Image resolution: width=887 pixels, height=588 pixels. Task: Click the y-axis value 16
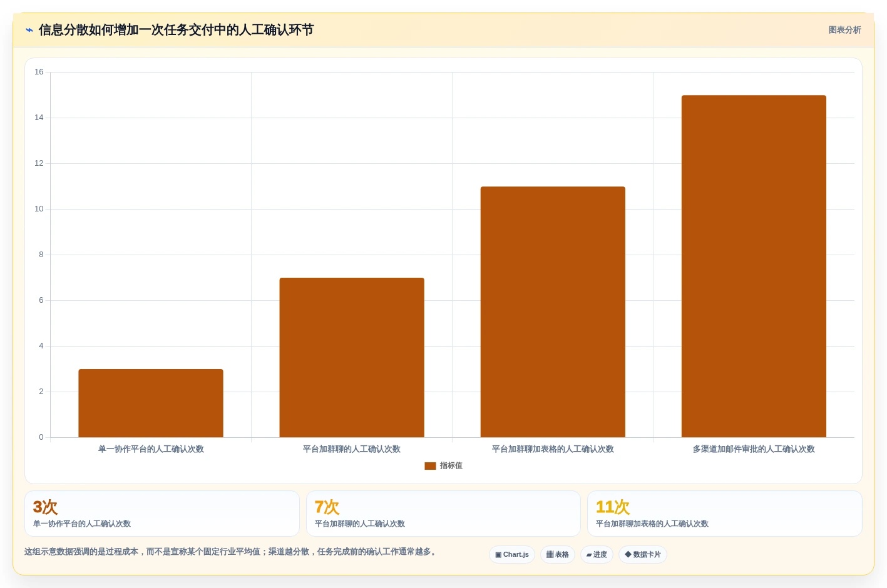click(39, 72)
